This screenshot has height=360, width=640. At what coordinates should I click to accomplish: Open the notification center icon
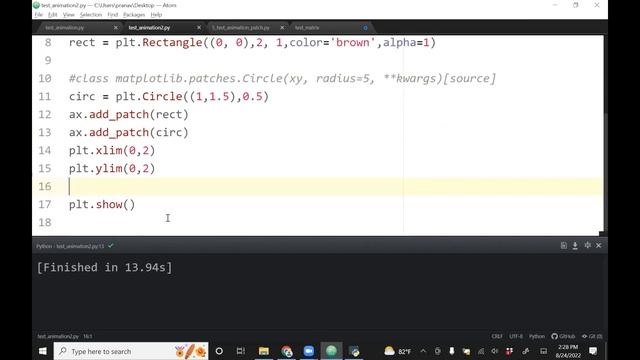pyautogui.click(x=593, y=351)
